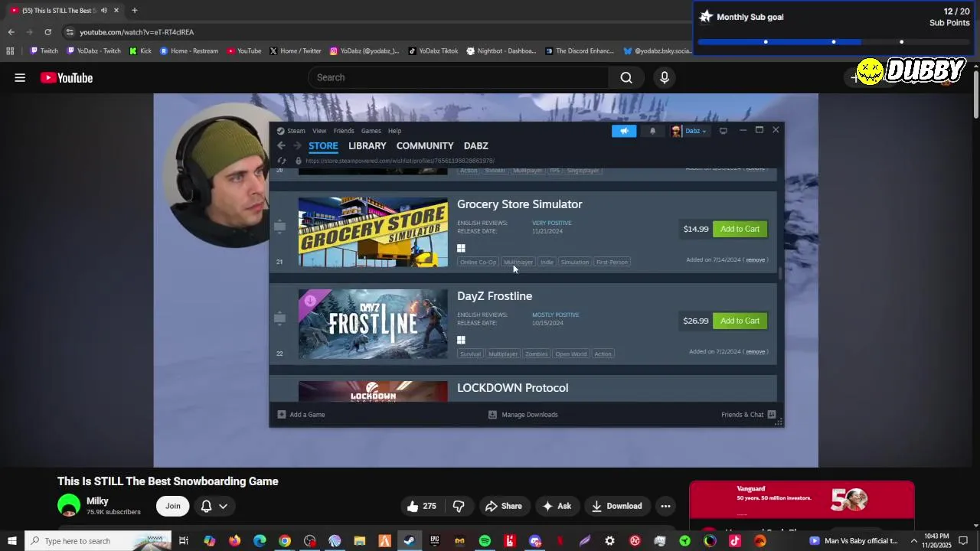The image size is (980, 551).
Task: Show hidden system tray icons chevron
Action: click(913, 541)
